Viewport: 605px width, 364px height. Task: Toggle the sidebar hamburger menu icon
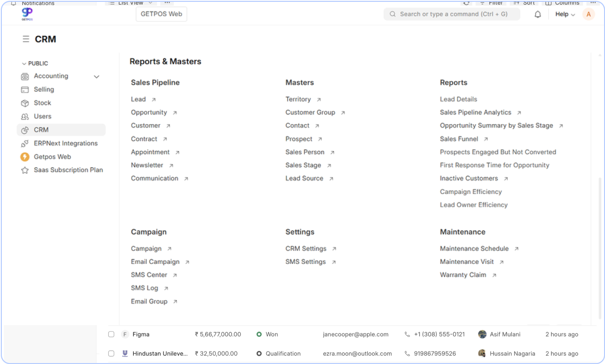tap(26, 39)
